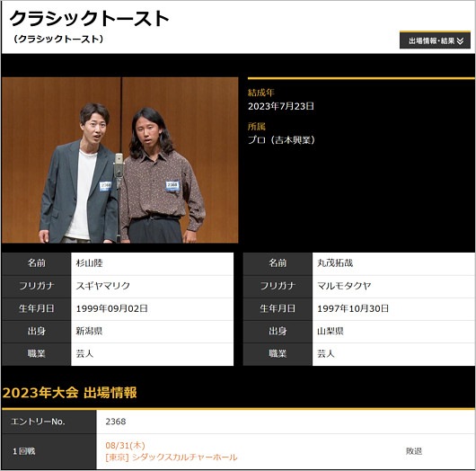Screen dimensions: 476x471
Task: Click the formation date 2023年7月23日
Action: 281,106
